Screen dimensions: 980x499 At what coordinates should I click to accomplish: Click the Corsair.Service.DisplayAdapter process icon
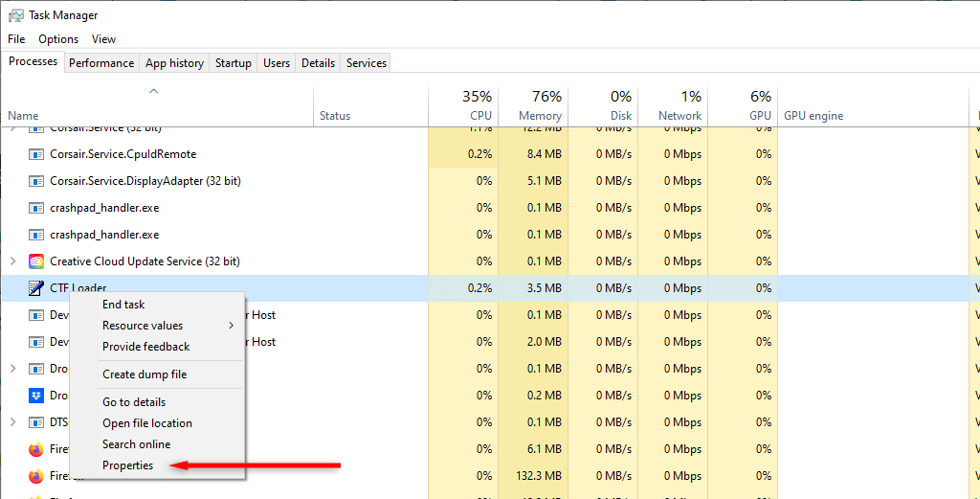[x=36, y=181]
